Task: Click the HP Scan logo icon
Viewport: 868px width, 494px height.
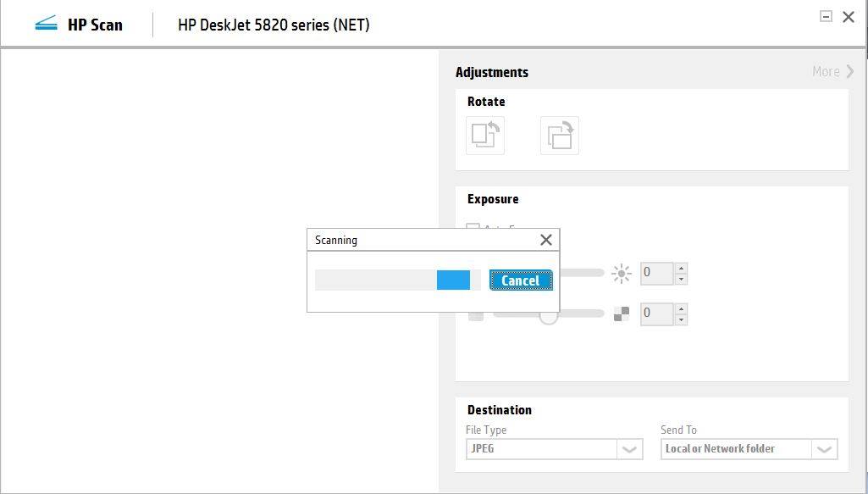Action: pos(46,25)
